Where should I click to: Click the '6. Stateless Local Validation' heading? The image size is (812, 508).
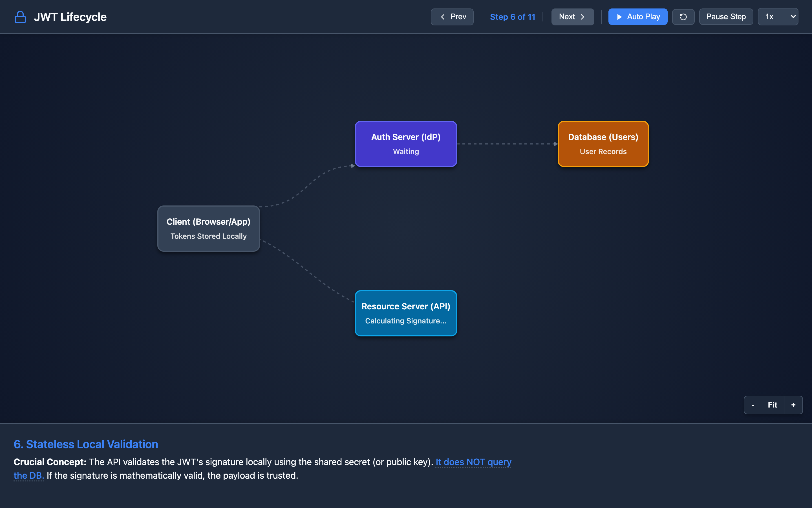(x=86, y=444)
